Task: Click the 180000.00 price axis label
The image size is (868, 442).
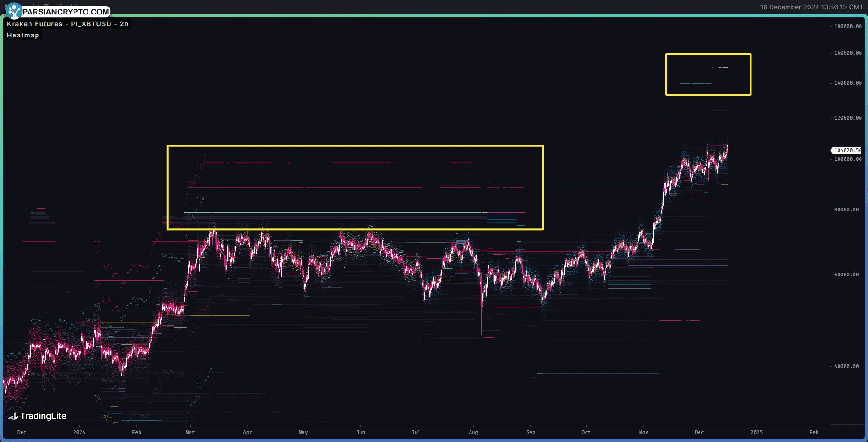Action: (x=848, y=26)
